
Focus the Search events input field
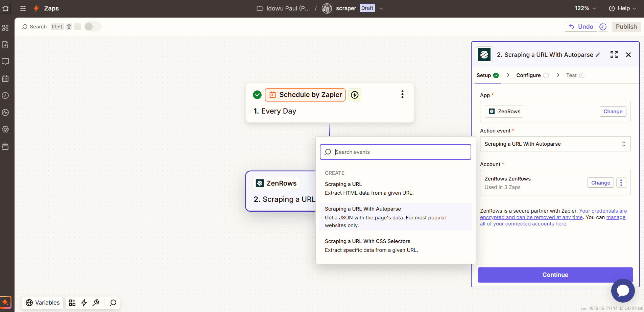coord(395,152)
